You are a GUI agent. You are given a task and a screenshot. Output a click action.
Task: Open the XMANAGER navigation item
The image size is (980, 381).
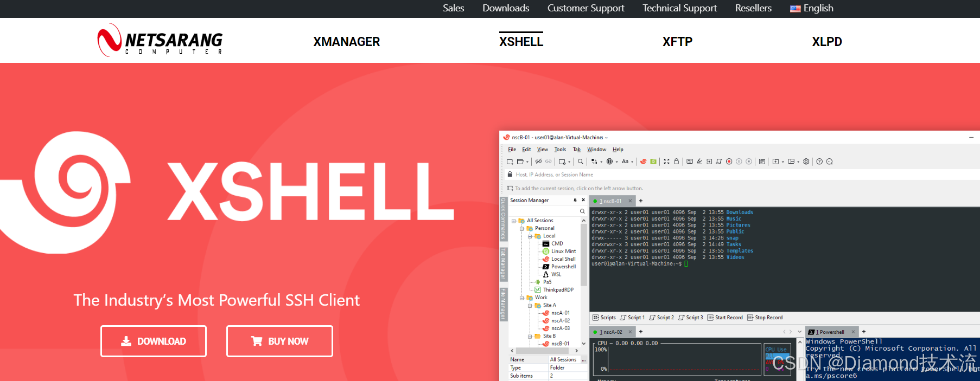click(x=346, y=42)
